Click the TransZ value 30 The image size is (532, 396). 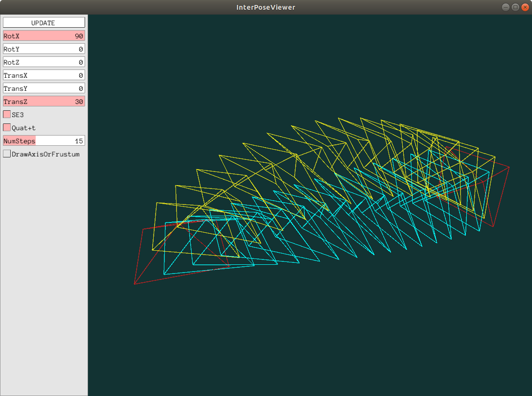click(79, 102)
